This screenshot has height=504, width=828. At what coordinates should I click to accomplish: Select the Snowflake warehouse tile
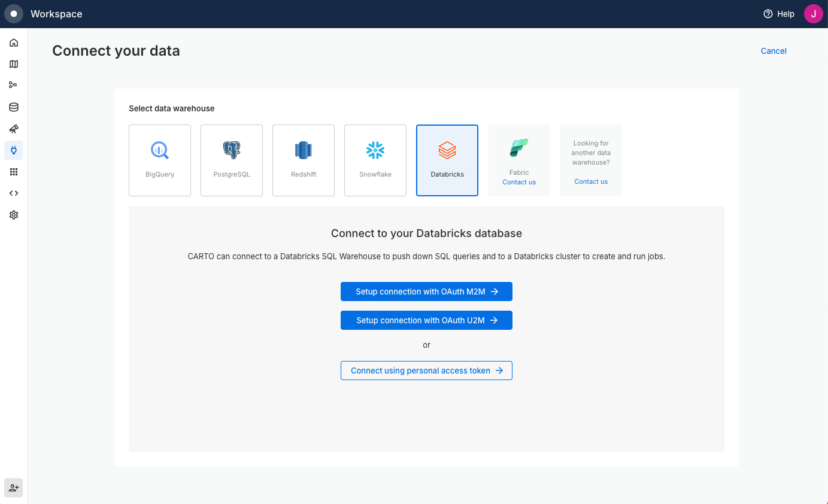coord(375,160)
